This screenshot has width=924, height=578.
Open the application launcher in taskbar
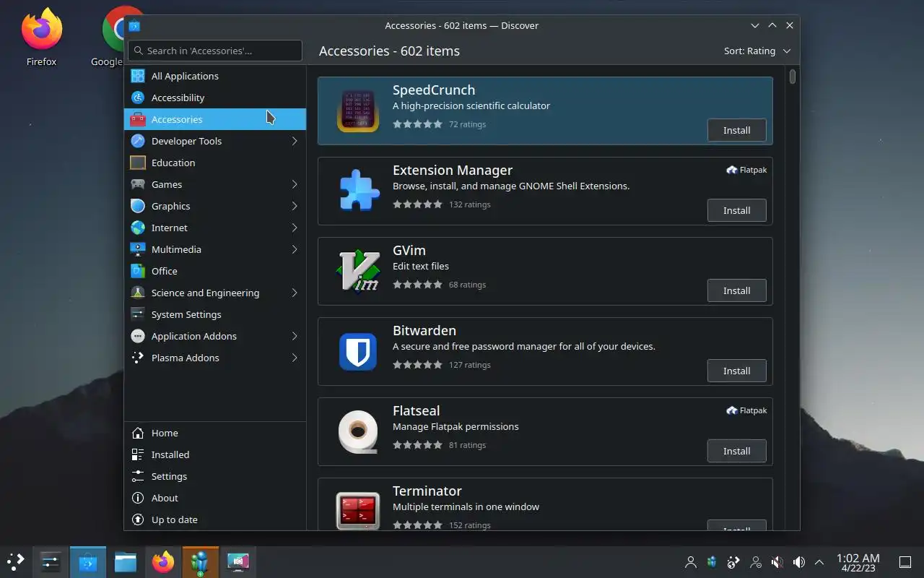pyautogui.click(x=16, y=561)
